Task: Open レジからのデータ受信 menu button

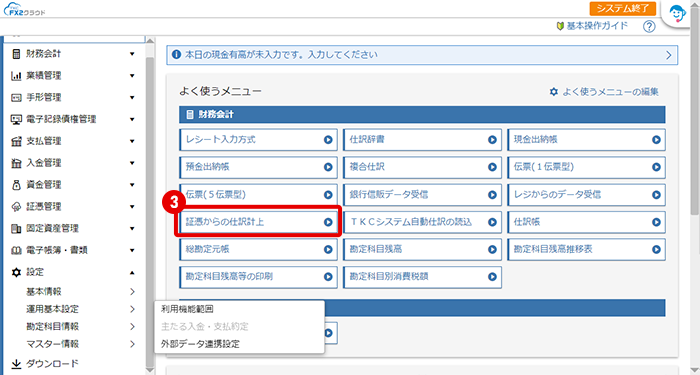Action: coord(586,195)
